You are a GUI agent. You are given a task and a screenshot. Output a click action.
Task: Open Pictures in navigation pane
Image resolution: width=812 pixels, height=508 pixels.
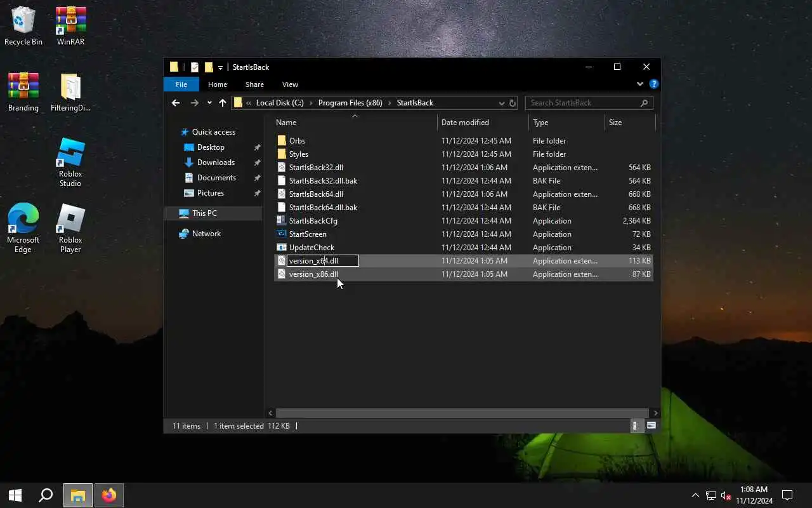pos(210,193)
